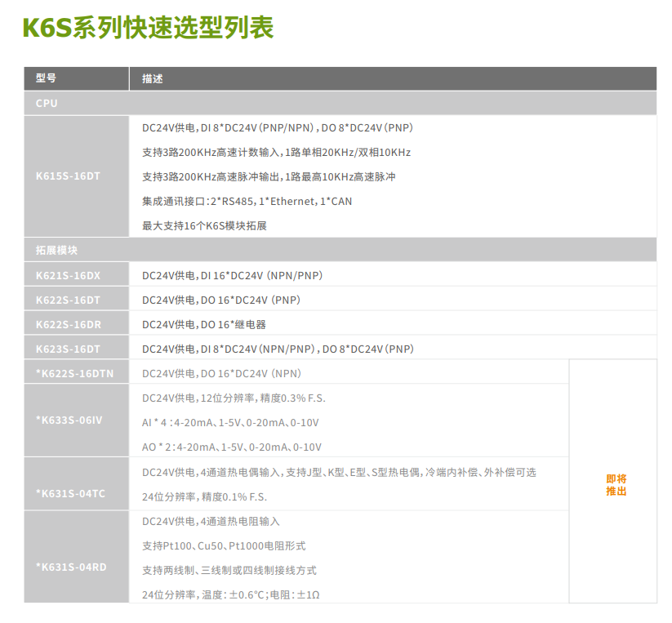Viewport: 672px width, 623px height.
Task: Click the K621S-16DX model cell
Action: (68, 275)
